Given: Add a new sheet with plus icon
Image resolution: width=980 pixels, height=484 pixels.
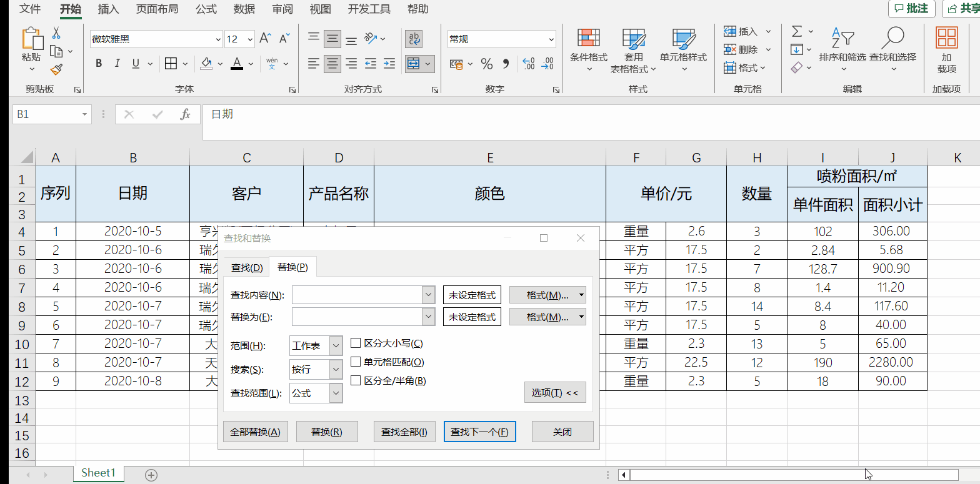Looking at the screenshot, I should pyautogui.click(x=151, y=475).
